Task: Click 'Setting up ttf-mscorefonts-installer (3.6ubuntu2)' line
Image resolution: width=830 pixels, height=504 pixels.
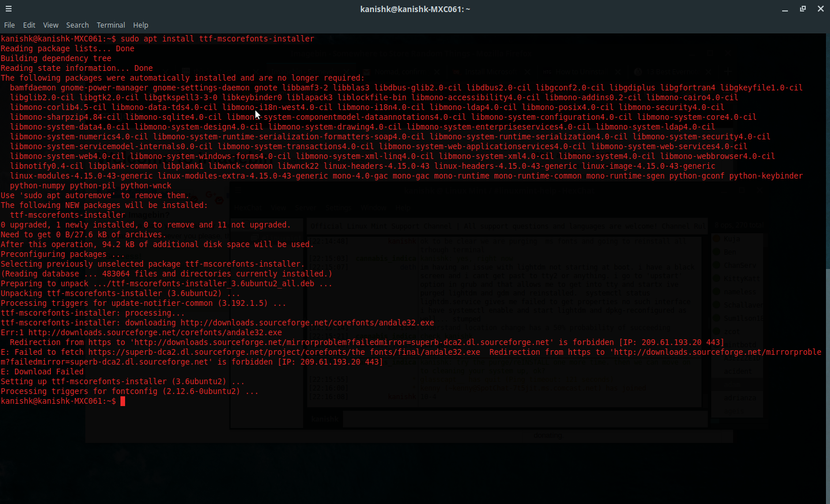Action: [123, 381]
